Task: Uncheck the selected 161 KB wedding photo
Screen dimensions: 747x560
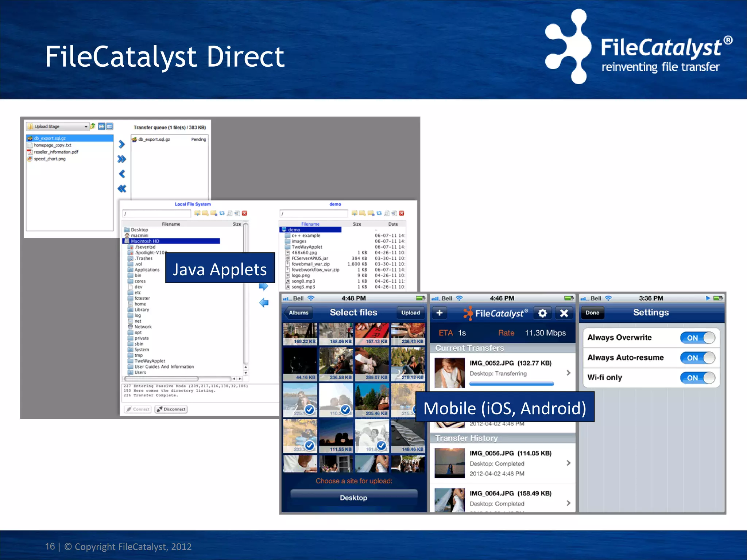Action: pos(372,436)
